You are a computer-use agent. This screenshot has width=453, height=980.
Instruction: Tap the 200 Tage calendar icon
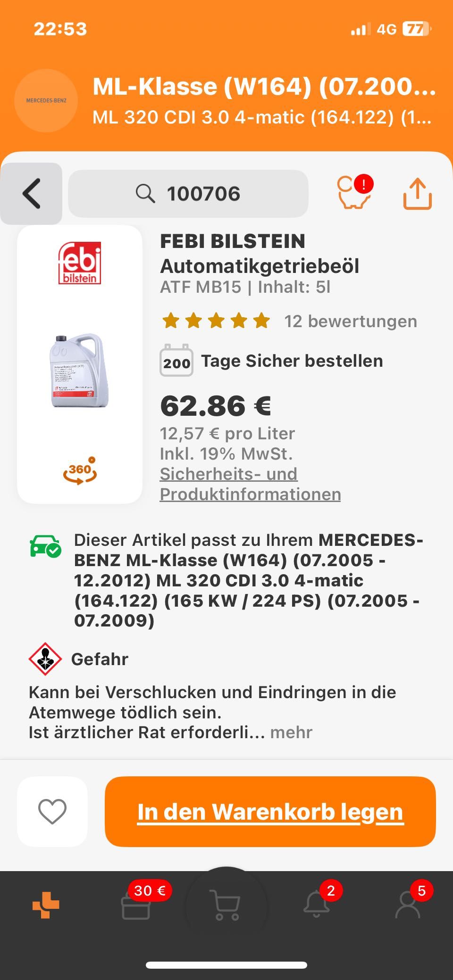[176, 361]
